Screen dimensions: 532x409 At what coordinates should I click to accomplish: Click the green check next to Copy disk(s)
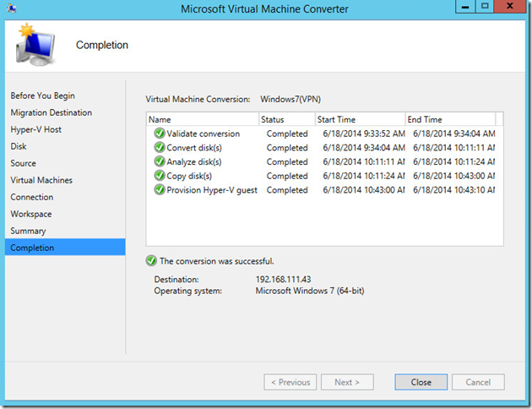[159, 176]
